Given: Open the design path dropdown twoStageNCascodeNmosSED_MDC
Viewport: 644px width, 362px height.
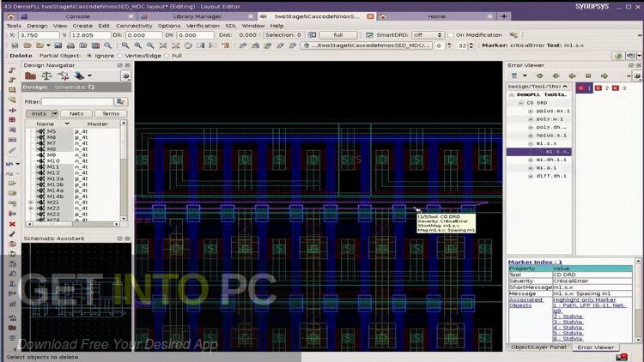Looking at the screenshot, I should (x=367, y=45).
